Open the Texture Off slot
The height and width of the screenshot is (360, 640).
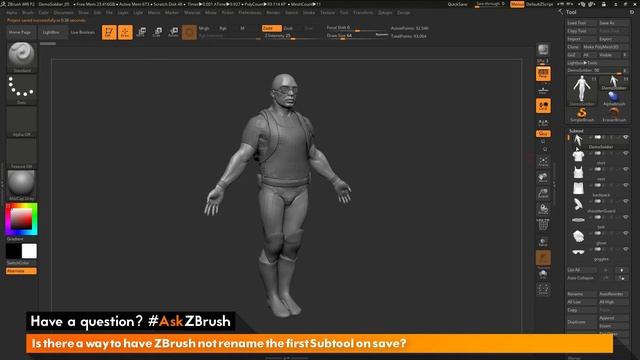click(22, 153)
